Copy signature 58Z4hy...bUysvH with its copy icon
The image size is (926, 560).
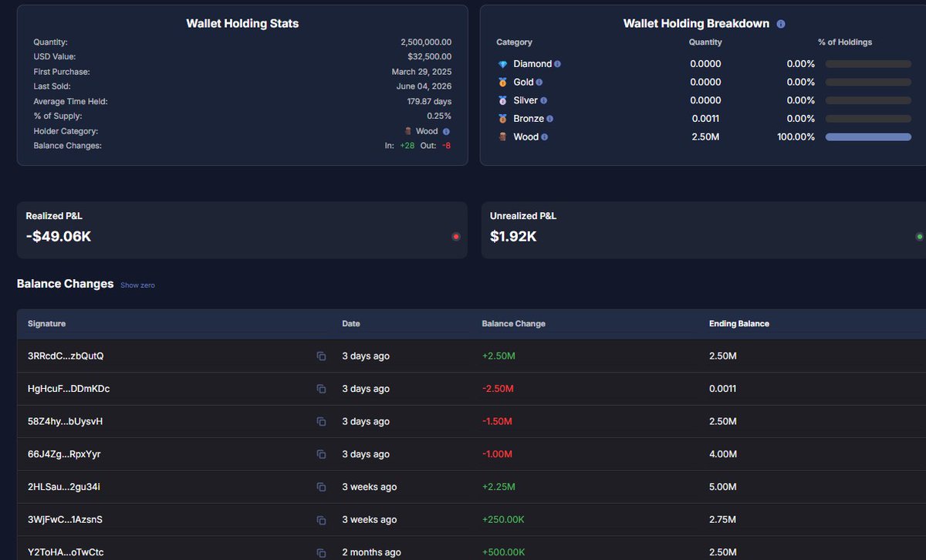pyautogui.click(x=321, y=422)
